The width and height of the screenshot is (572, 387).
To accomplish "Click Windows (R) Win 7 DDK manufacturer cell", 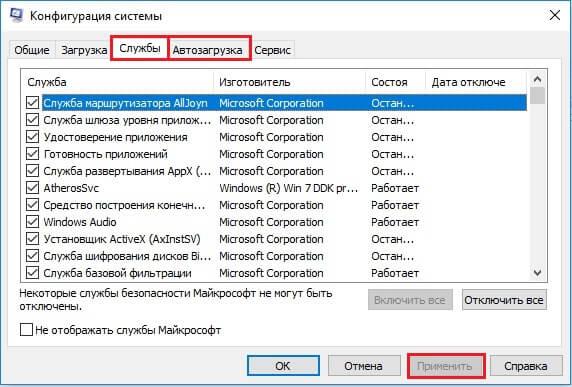I will (289, 188).
